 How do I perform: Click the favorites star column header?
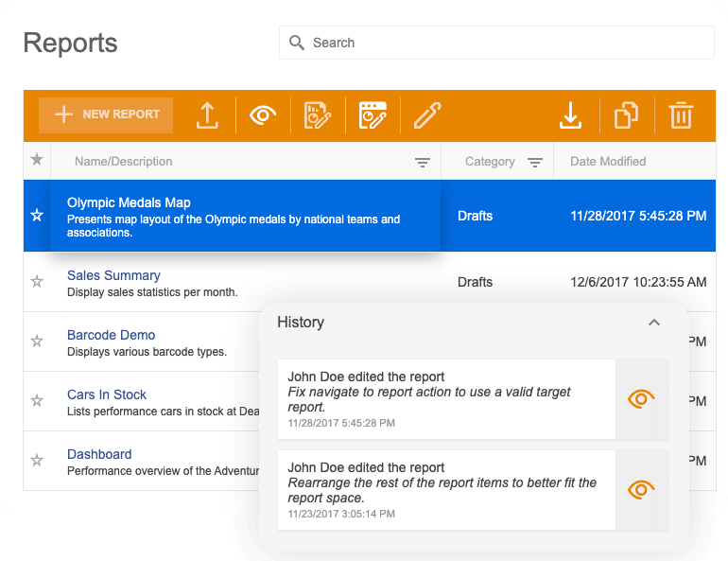click(37, 160)
